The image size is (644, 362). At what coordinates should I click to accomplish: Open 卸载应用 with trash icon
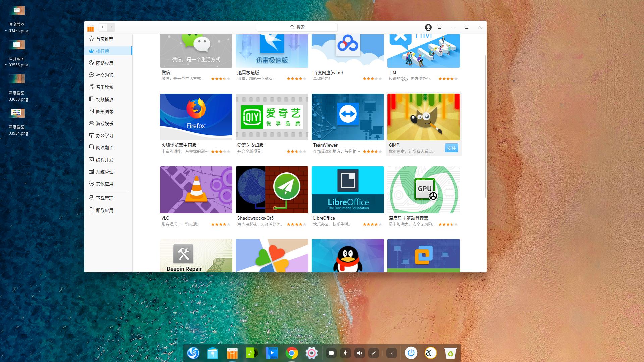point(105,210)
